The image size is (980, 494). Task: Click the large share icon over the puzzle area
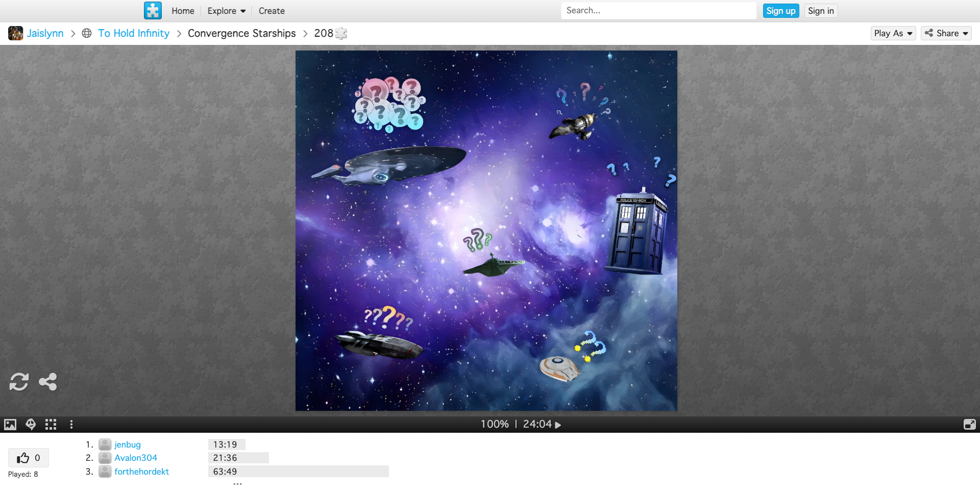(48, 382)
